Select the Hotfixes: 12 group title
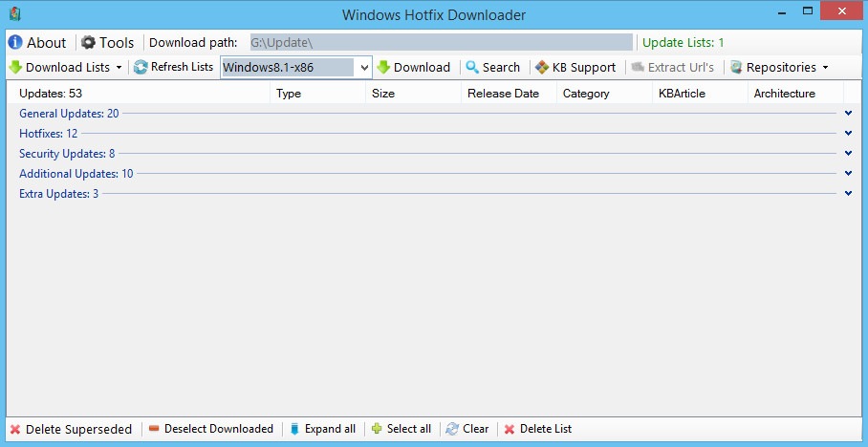Viewport: 868px width, 447px height. coord(48,134)
